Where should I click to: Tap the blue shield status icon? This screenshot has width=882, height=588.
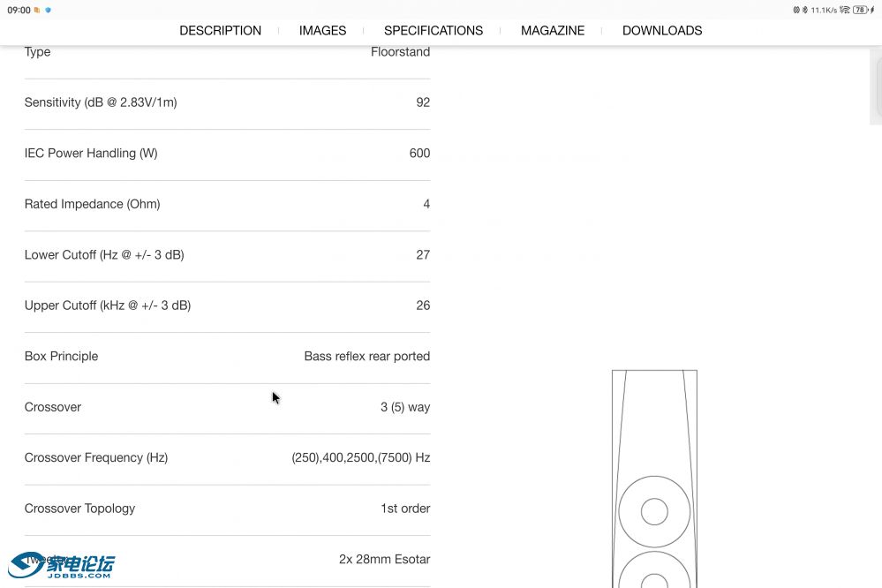48,11
